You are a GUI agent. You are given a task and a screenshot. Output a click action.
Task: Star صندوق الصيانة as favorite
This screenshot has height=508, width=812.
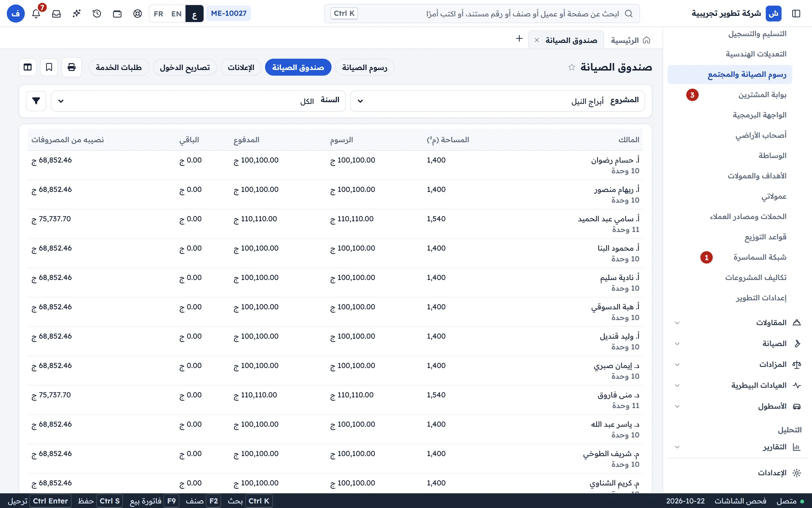click(572, 67)
